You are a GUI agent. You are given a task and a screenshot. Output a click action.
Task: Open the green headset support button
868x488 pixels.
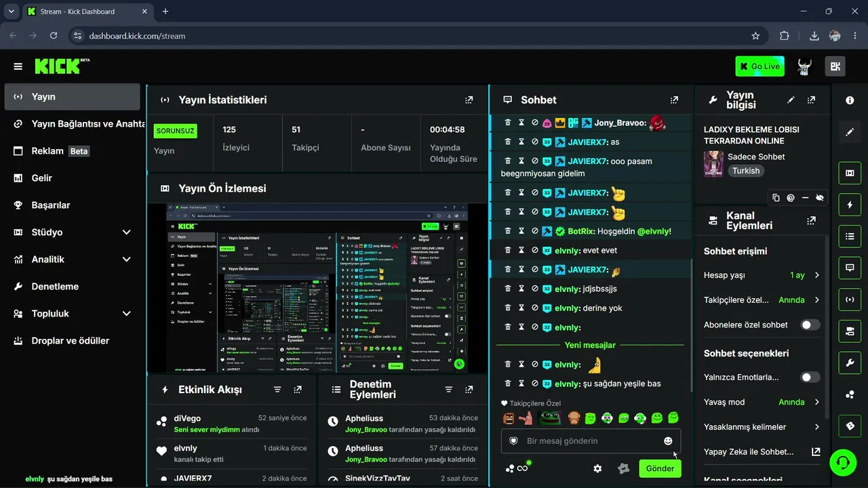click(843, 462)
